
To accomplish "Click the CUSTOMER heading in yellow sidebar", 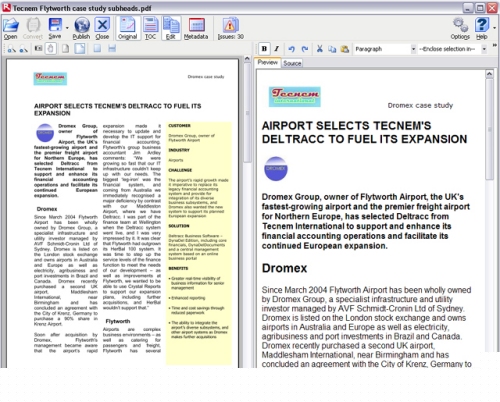I will [x=179, y=126].
